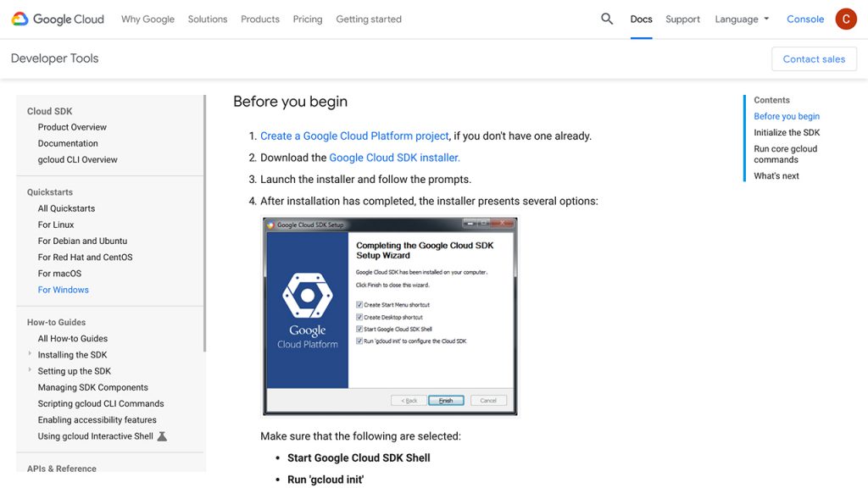This screenshot has height=488, width=868.
Task: Click the Quickstarts sidebar heading
Action: (x=50, y=192)
